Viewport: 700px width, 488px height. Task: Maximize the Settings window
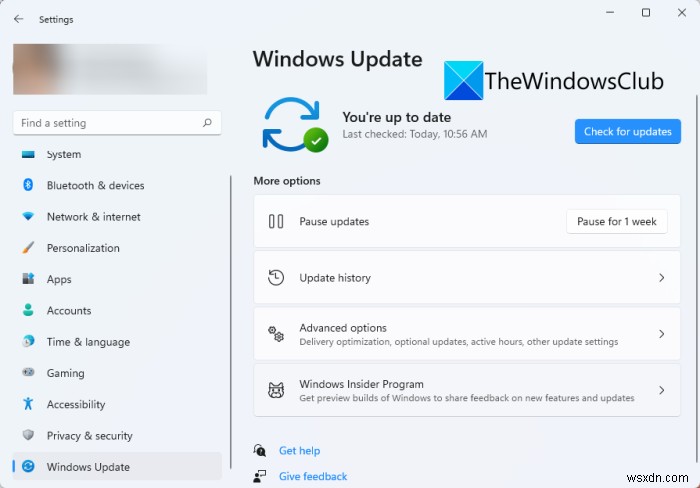click(x=646, y=13)
